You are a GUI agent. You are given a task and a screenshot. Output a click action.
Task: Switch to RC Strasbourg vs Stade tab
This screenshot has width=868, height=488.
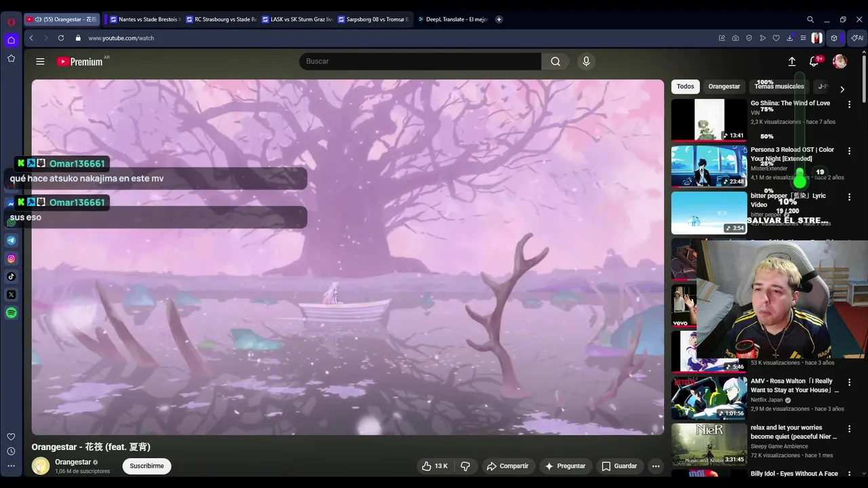[x=220, y=20]
